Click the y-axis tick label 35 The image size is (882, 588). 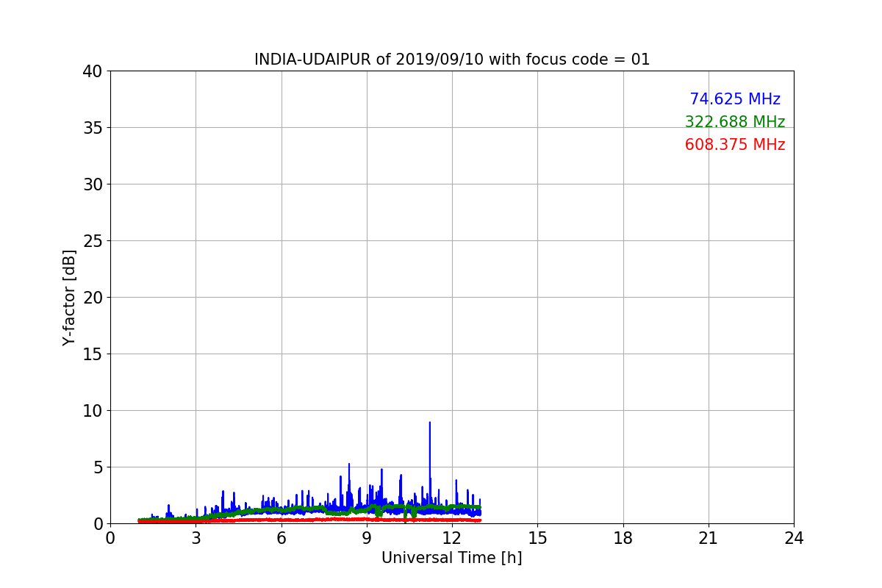pos(92,128)
